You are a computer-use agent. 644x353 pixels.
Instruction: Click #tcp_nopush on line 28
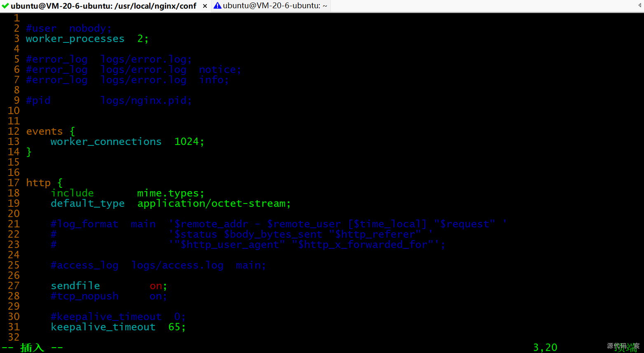click(84, 296)
